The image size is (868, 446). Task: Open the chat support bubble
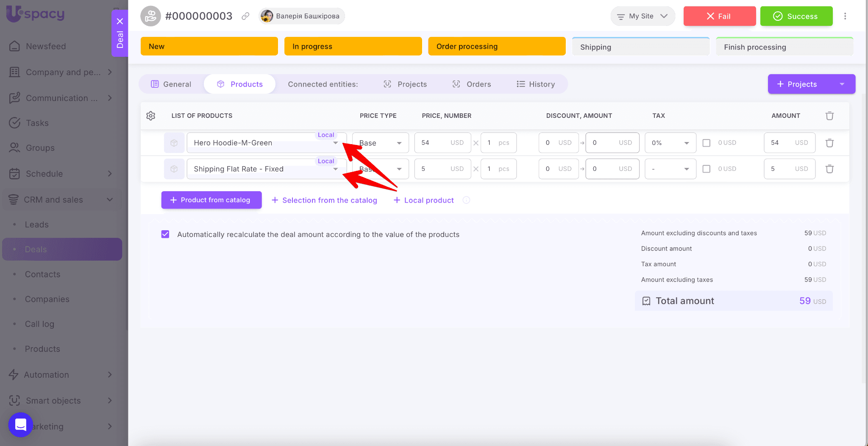tap(20, 424)
